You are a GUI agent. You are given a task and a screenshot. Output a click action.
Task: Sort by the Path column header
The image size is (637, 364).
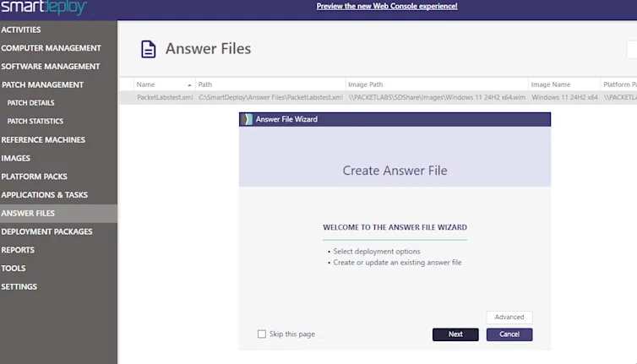click(270, 84)
